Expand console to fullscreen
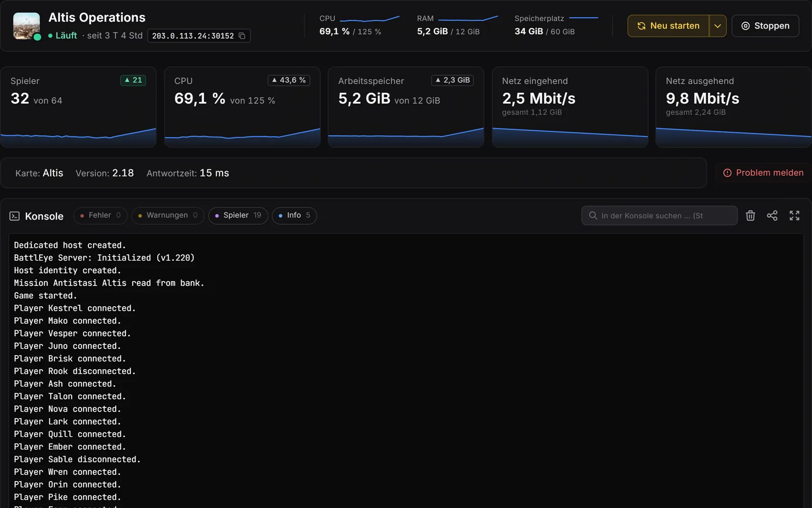The width and height of the screenshot is (812, 508). 794,216
